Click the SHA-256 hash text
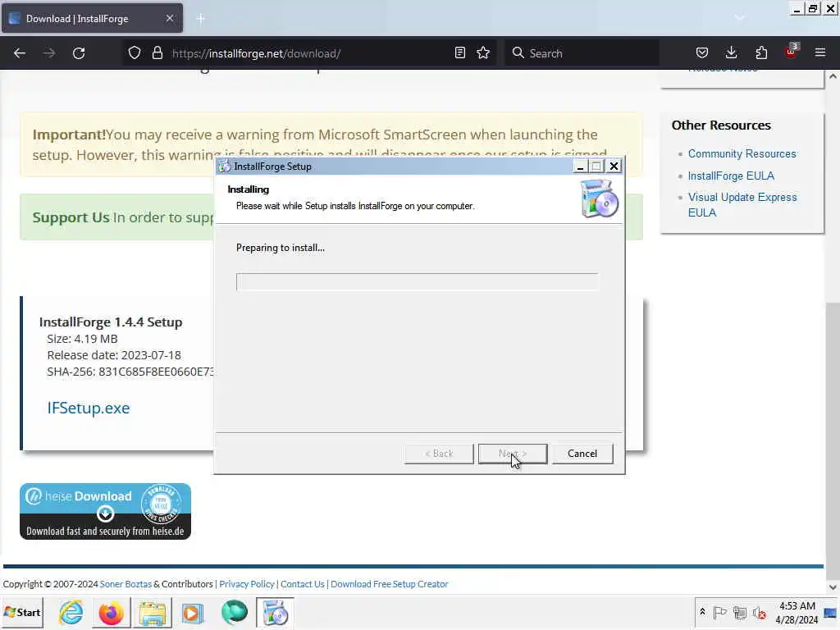 pyautogui.click(x=130, y=372)
